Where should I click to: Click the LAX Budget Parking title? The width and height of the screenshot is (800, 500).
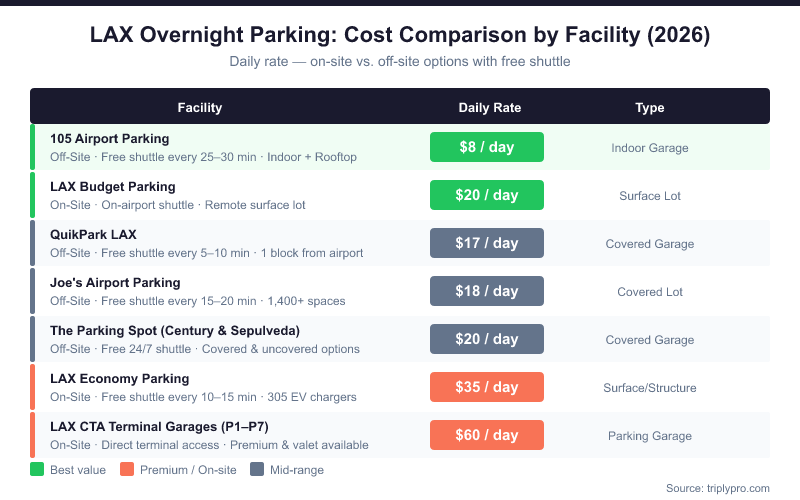113,187
